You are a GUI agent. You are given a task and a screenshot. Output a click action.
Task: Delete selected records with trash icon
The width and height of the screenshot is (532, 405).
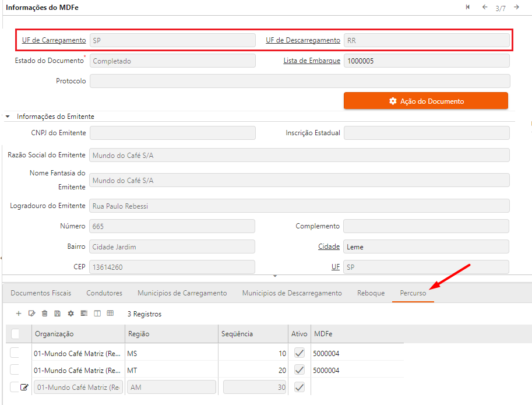(x=44, y=314)
